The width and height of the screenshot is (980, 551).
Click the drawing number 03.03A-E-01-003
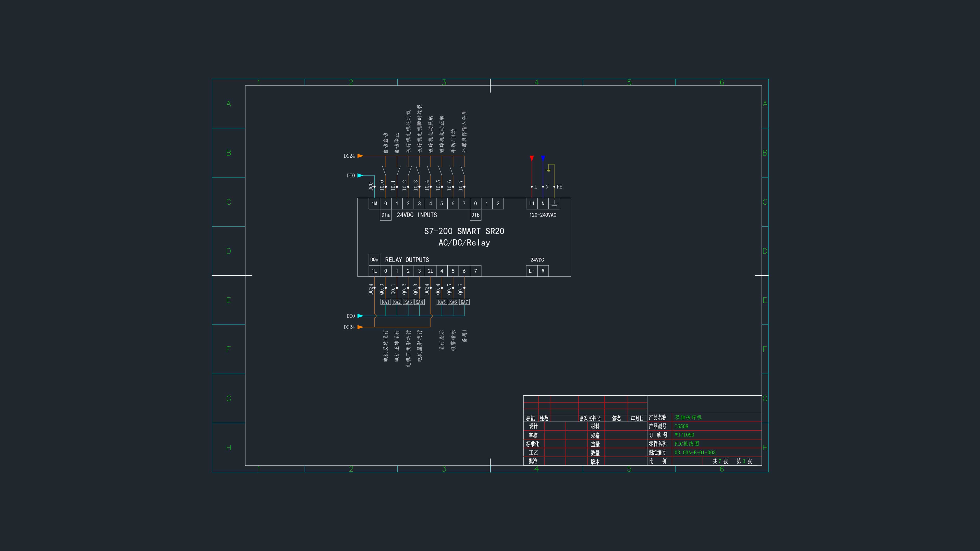695,453
